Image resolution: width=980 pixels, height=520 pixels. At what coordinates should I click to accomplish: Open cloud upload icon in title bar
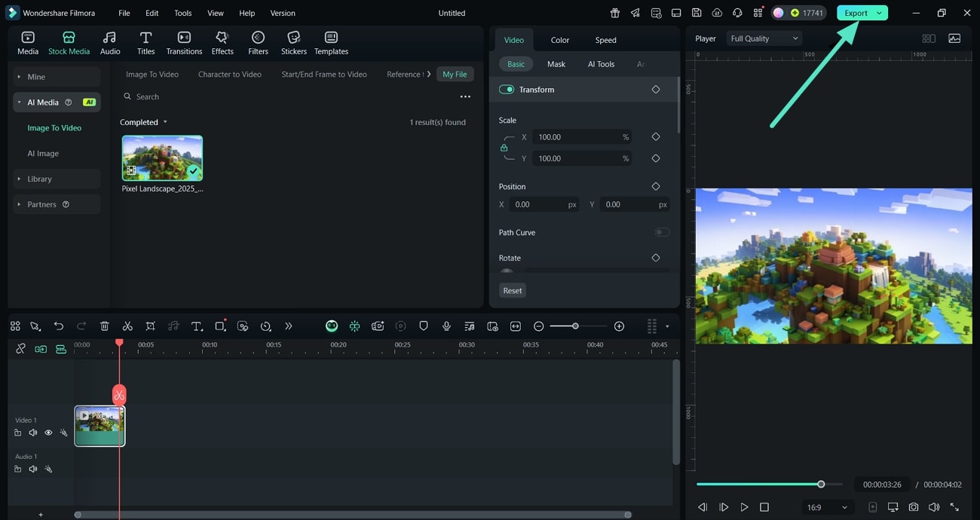(x=717, y=13)
